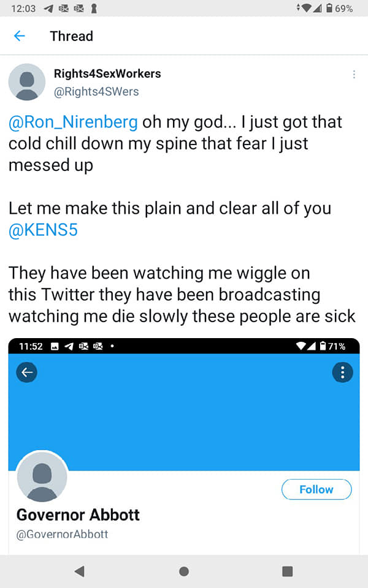Tap the battery icon in status bar
Screen dimensions: 368x588
click(328, 9)
